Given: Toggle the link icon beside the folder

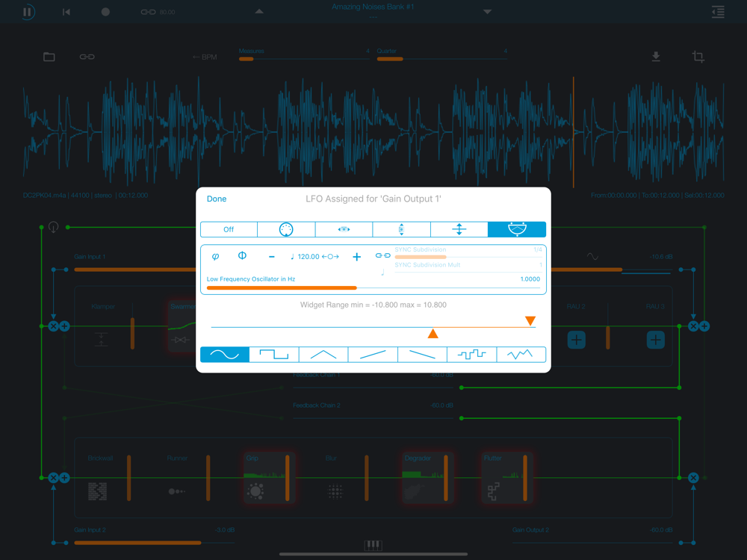Looking at the screenshot, I should [x=87, y=57].
